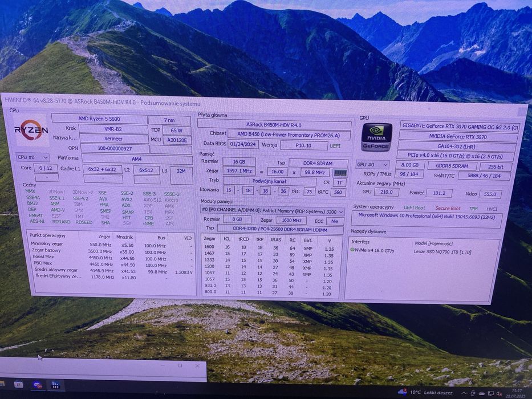Click the UEFI Boot indicator
Image resolution: width=532 pixels, height=399 pixels.
click(x=415, y=207)
